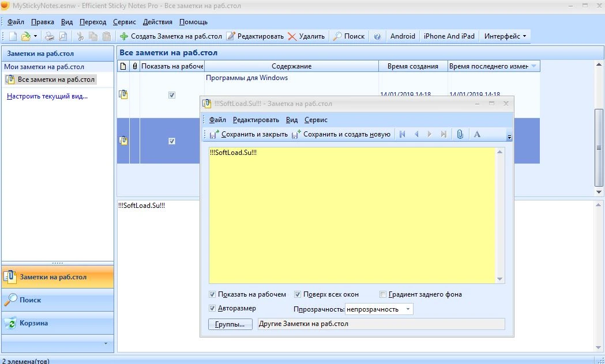Click the sticky note icon of first row
This screenshot has width=605, height=364.
123,94
